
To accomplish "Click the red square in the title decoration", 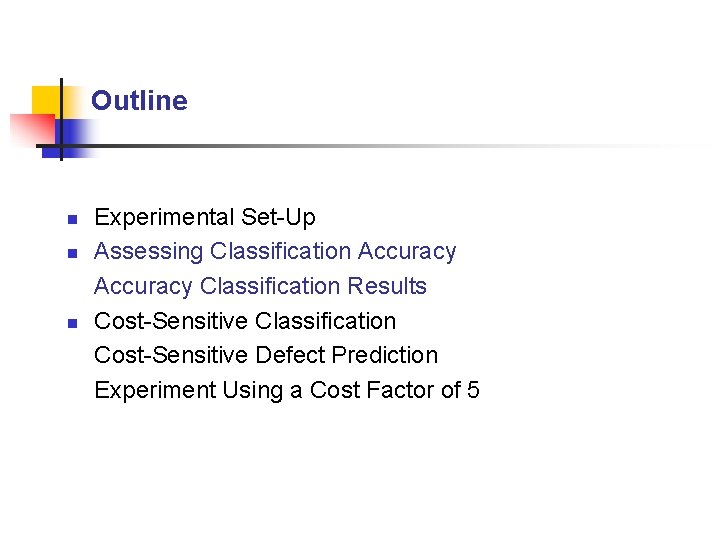I will point(30,130).
